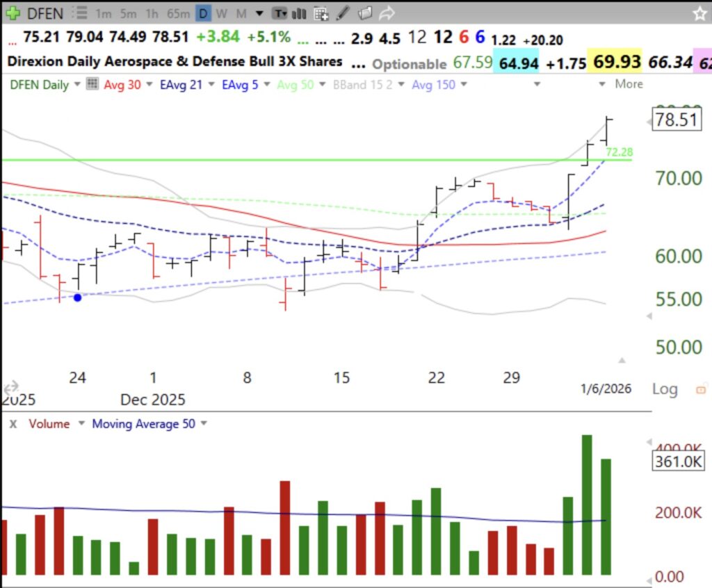The image size is (712, 588).
Task: Switch to 65m timeframe
Action: (178, 14)
